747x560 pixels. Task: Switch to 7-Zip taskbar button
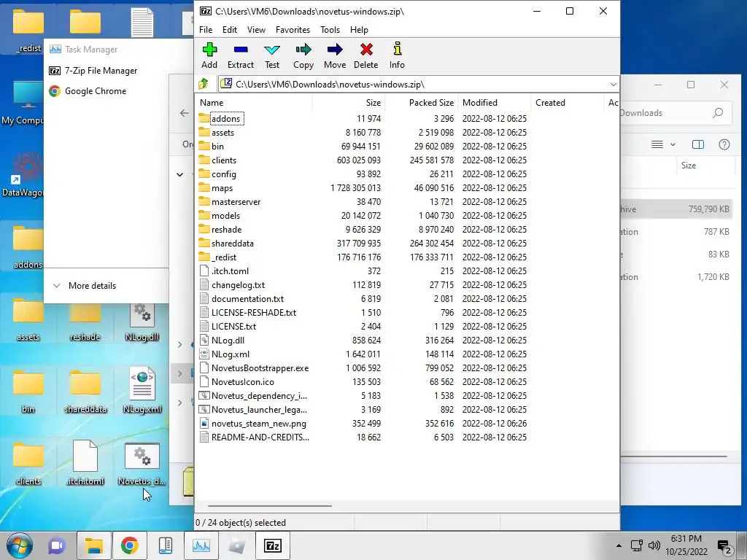(273, 545)
